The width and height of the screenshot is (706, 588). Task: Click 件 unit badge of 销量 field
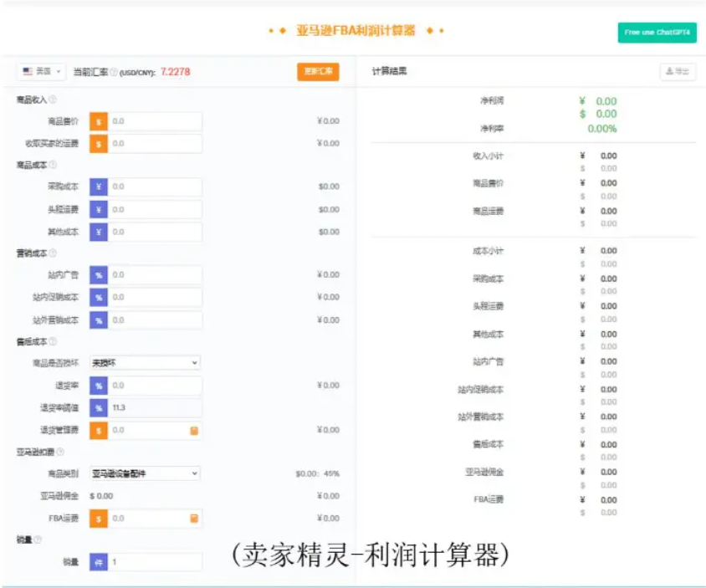point(99,562)
